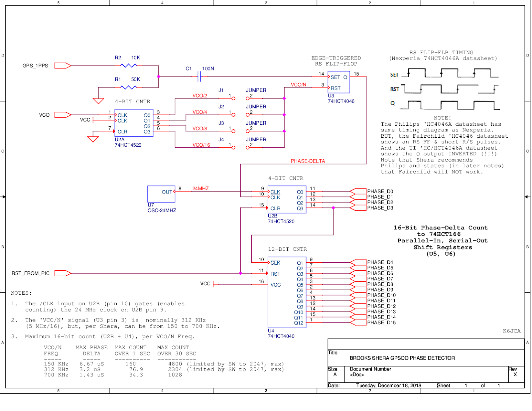Click the 'BROOKS SHERA GPSDO PHASE DETECTOR' title

(x=402, y=358)
